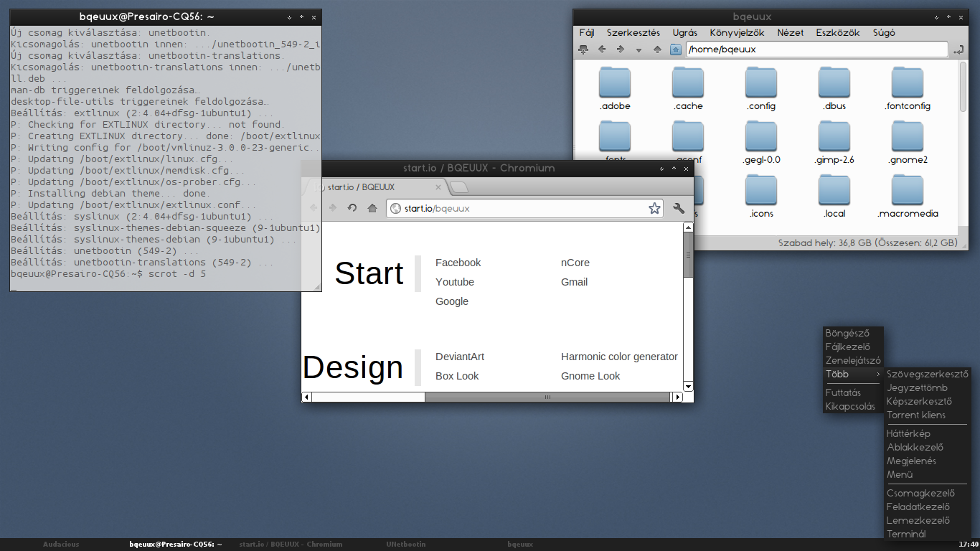Select Háttérkép in the submenu
980x551 pixels.
pyautogui.click(x=928, y=433)
